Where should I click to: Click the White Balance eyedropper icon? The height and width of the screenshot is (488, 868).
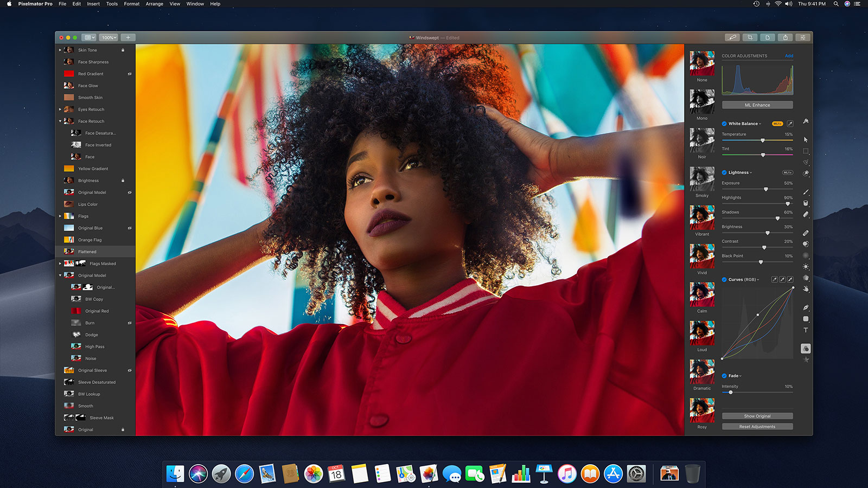point(790,124)
